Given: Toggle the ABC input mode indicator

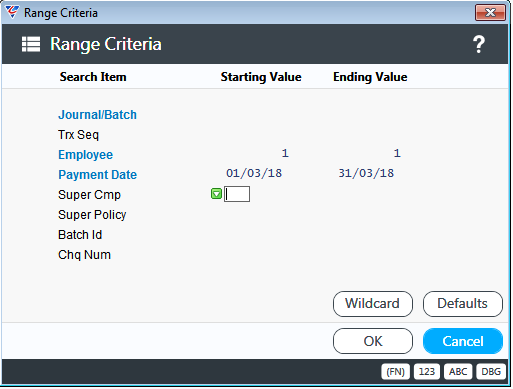Looking at the screenshot, I should click(458, 372).
